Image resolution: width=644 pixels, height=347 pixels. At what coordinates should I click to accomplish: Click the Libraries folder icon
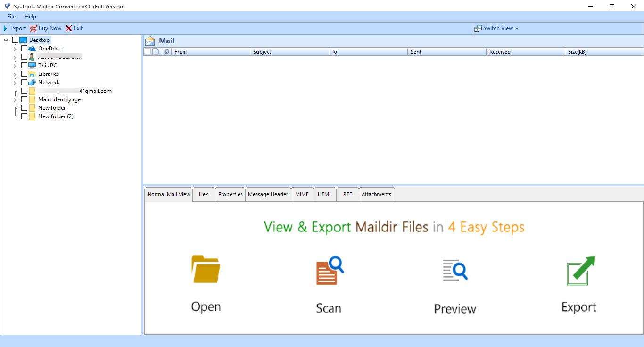pos(32,74)
